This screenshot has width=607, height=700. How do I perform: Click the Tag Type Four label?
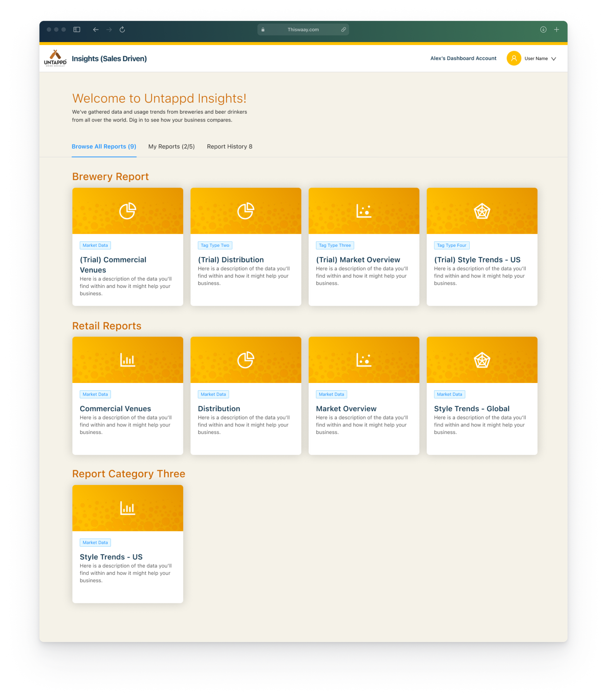click(x=451, y=245)
